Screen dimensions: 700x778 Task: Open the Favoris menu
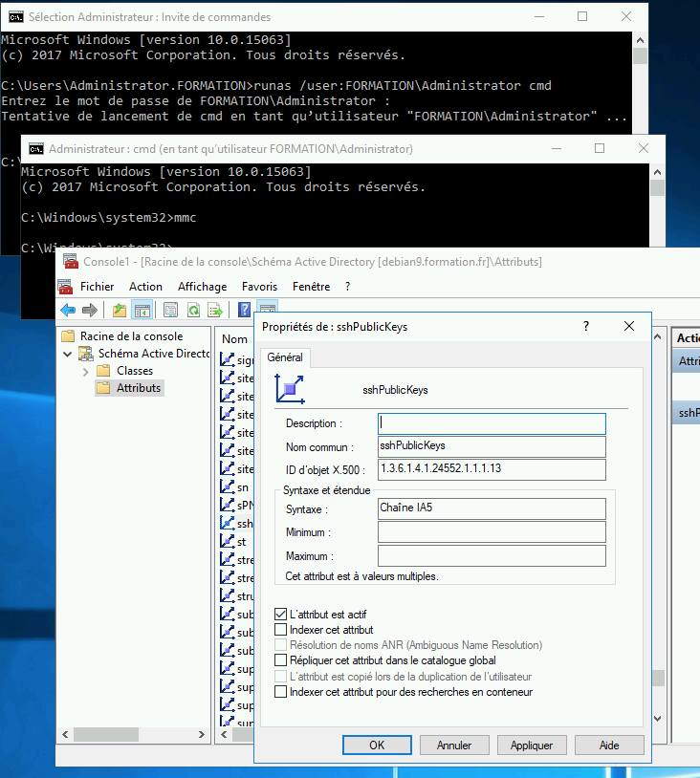260,287
